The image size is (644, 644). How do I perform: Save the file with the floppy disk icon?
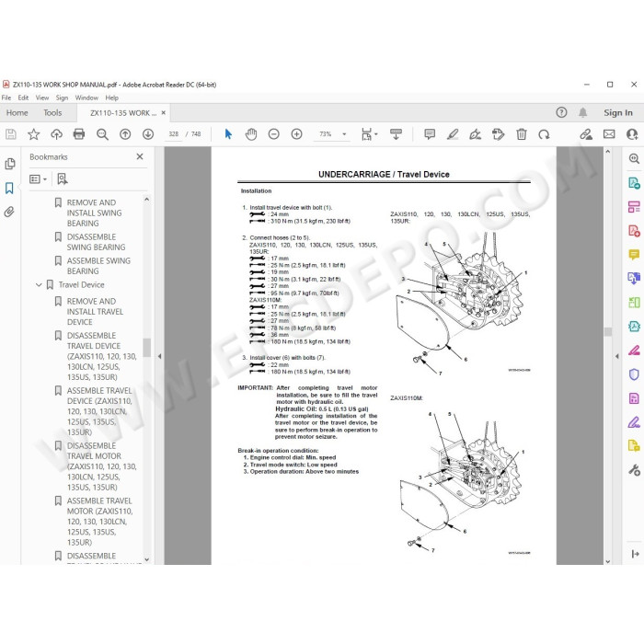11,134
